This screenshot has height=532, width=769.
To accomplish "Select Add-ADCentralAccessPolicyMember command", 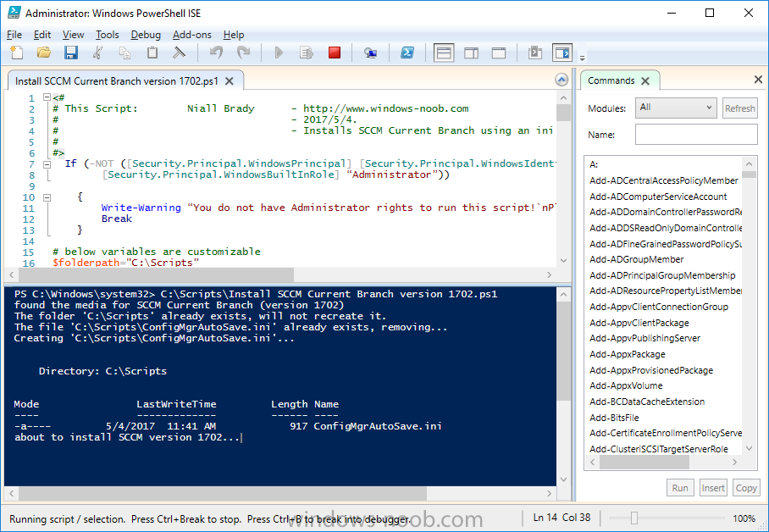I will click(663, 180).
